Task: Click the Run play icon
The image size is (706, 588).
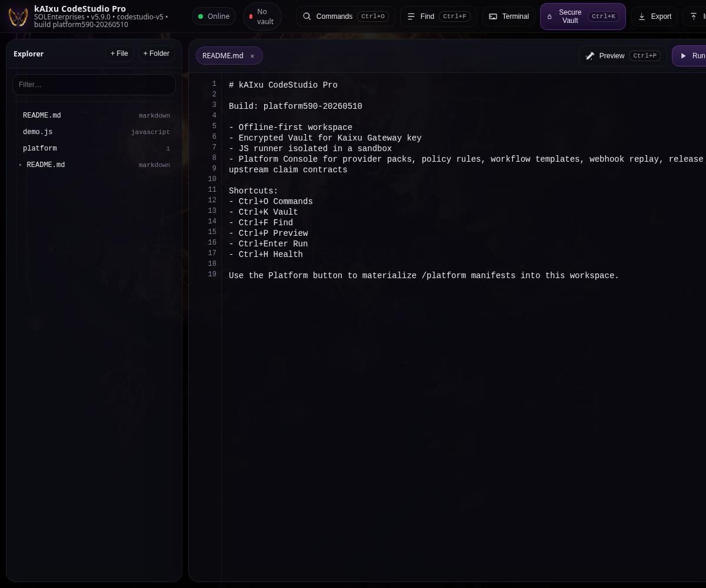Action: tap(683, 56)
